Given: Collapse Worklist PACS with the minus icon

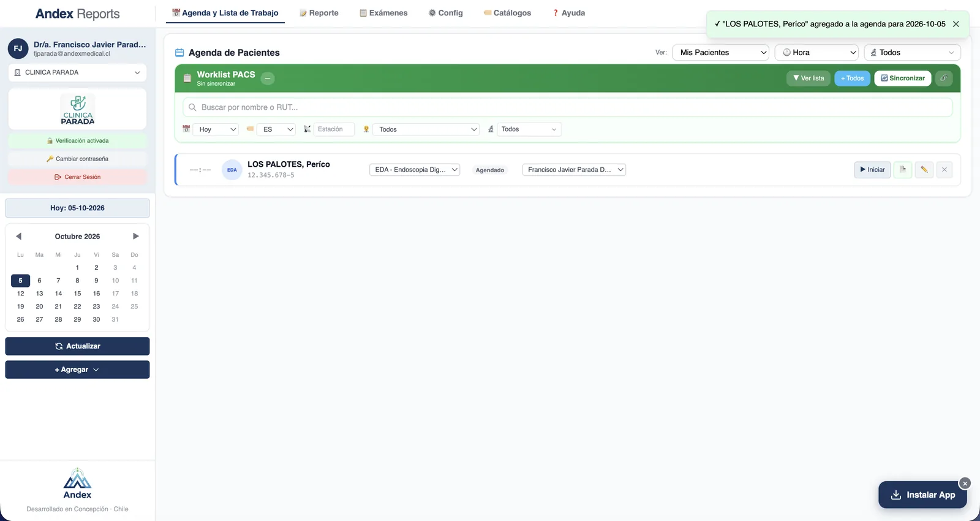Looking at the screenshot, I should 268,78.
